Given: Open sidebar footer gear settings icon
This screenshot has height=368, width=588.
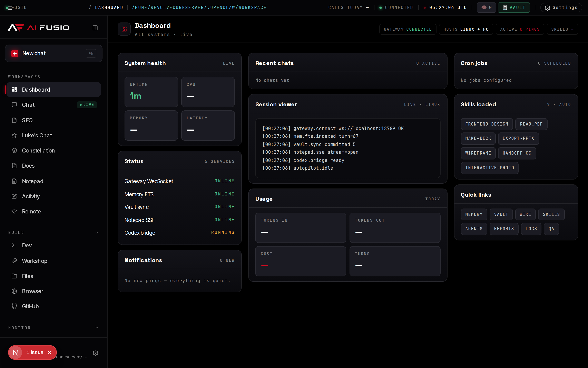Looking at the screenshot, I should (95, 353).
